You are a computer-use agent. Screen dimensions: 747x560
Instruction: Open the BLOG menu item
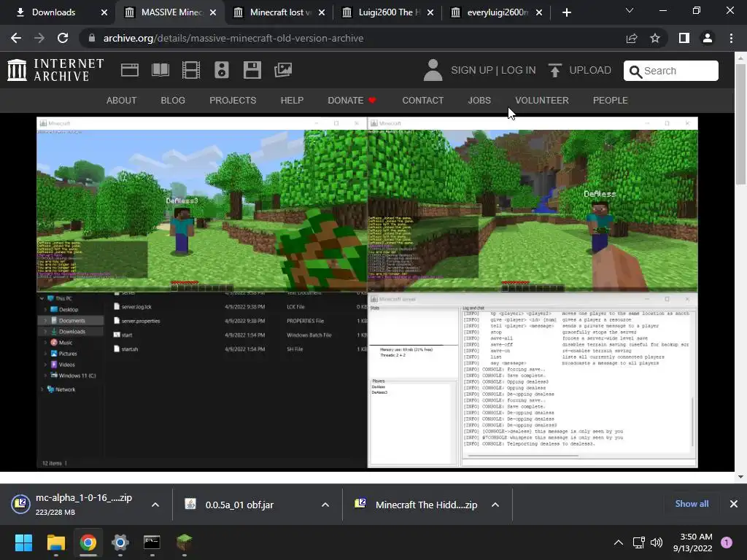pyautogui.click(x=173, y=101)
